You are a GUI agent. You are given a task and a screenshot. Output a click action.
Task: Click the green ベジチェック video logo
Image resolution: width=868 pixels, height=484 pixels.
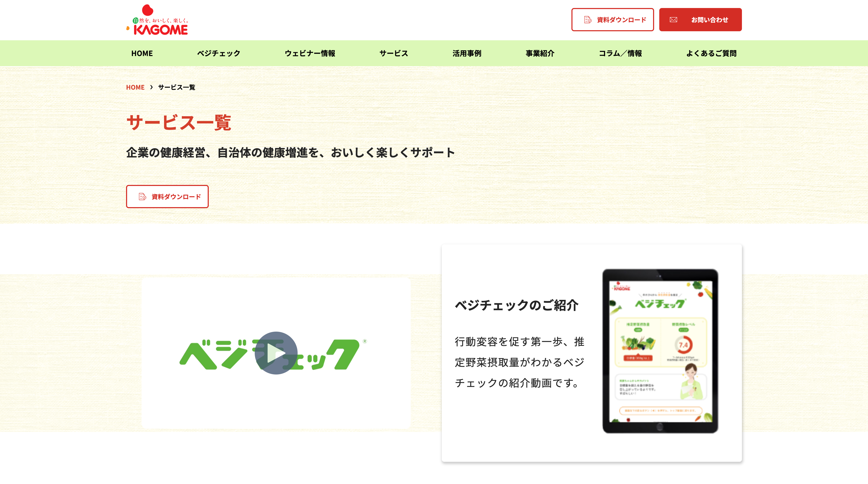coord(273,354)
